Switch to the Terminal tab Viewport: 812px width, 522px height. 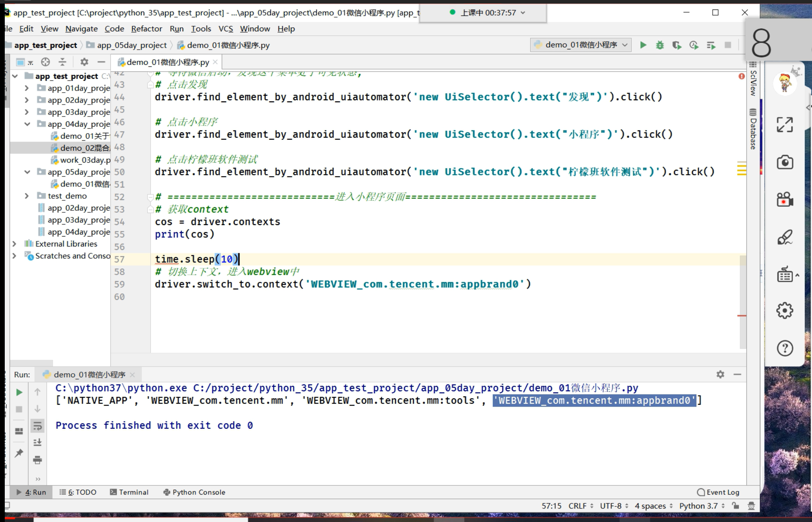click(x=129, y=492)
